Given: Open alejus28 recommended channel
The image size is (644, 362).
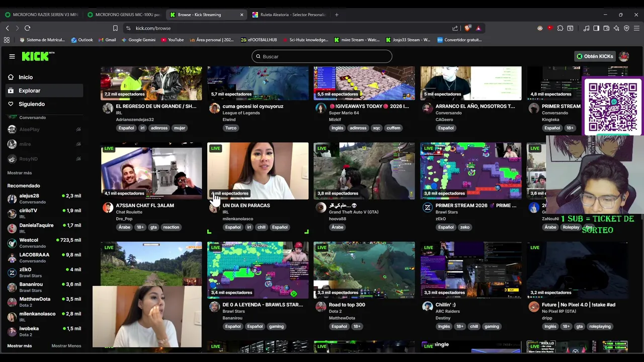Looking at the screenshot, I should tap(44, 199).
